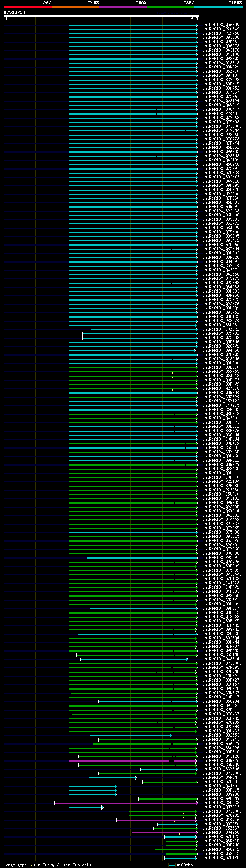This screenshot has height=868, width=246.
Task: Select the UniRef100_P22180 label
Action: [221, 481]
